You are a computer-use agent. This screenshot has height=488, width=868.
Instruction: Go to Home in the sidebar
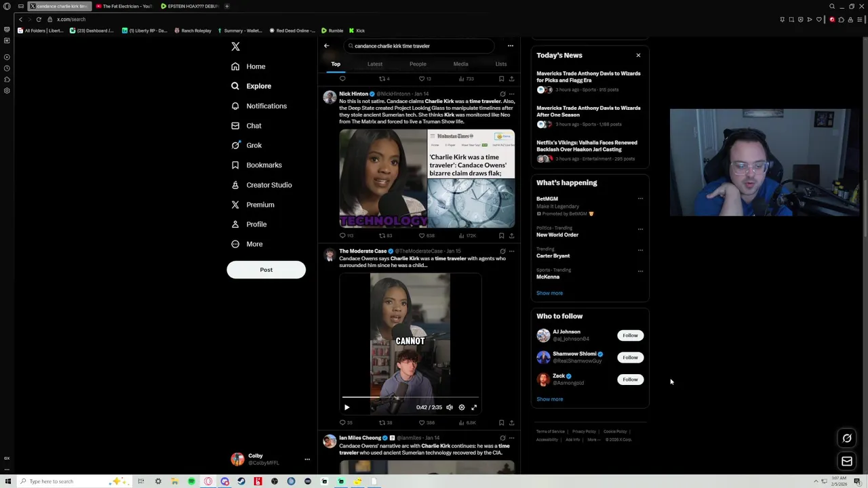click(x=248, y=66)
